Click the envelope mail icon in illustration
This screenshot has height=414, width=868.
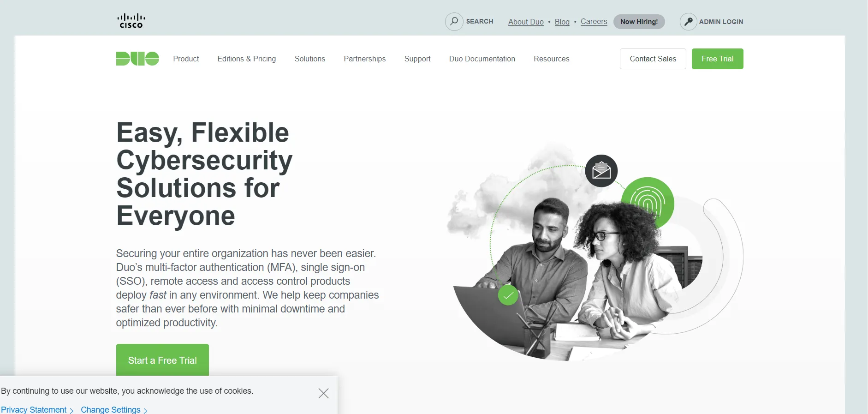(x=601, y=171)
